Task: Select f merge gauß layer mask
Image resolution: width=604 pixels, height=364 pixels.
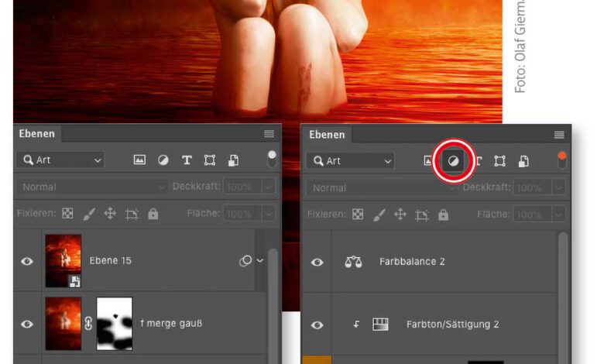Action: click(115, 324)
